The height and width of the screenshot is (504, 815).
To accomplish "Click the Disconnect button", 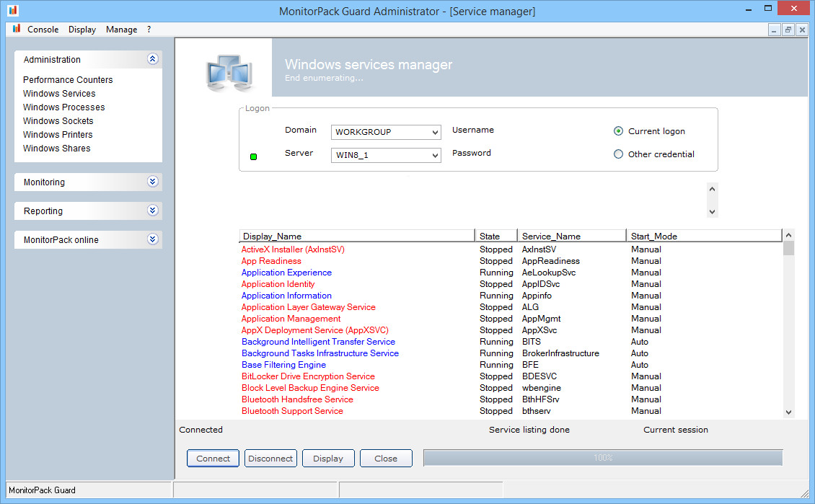I will 270,459.
